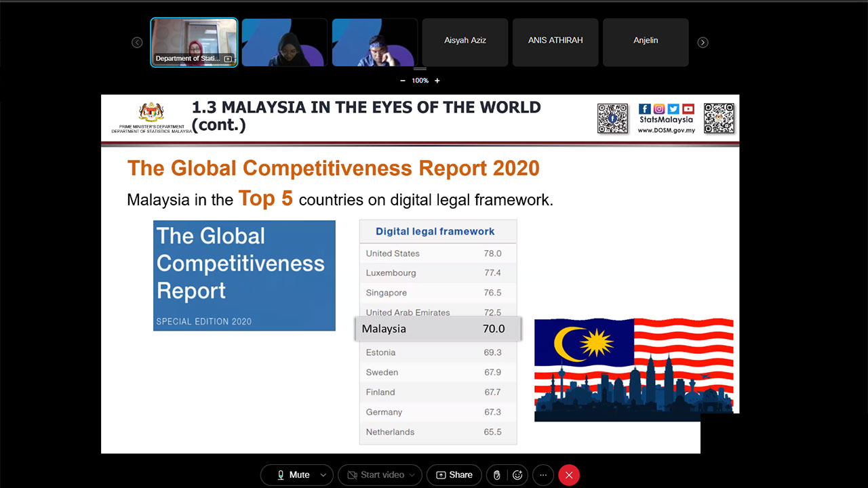Select ANIS ATHIRAH participant tile
The width and height of the screenshot is (868, 488).
tap(555, 42)
